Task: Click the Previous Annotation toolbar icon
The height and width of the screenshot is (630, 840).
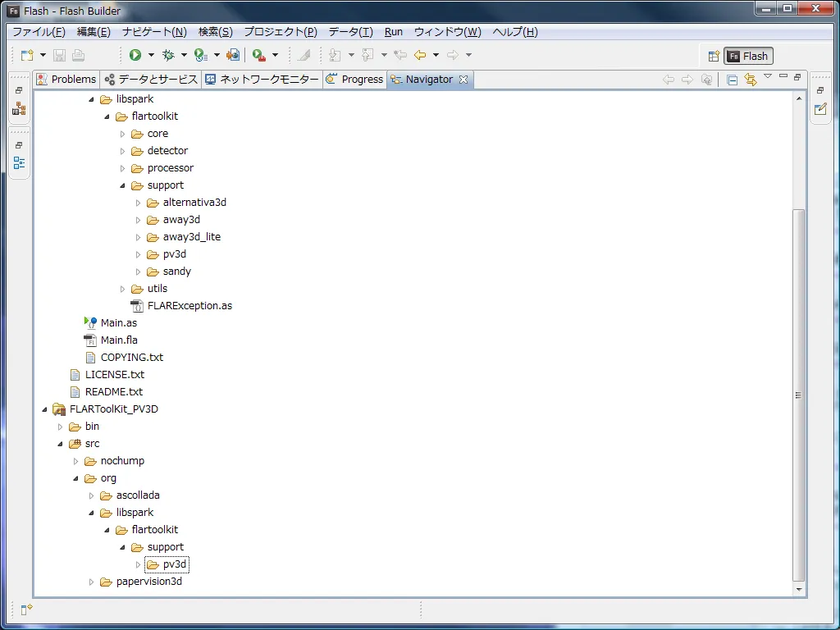Action: tap(367, 55)
